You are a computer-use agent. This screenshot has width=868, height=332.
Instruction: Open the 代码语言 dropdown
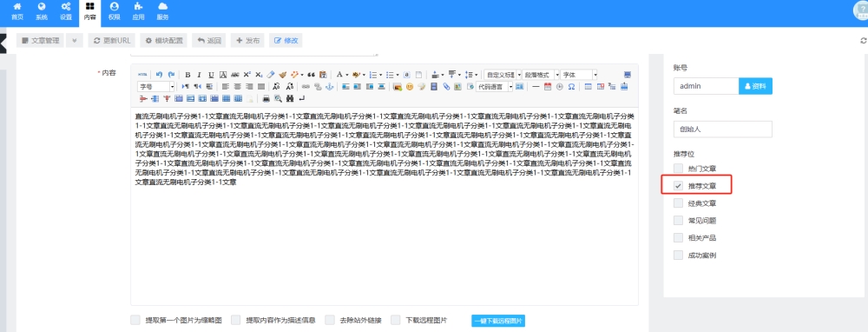[495, 86]
